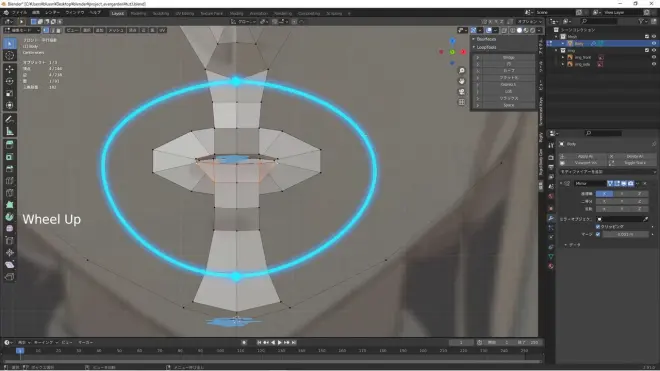The height and width of the screenshot is (371, 660).
Task: Switch viewport to solid shading sphere
Action: pos(519,30)
